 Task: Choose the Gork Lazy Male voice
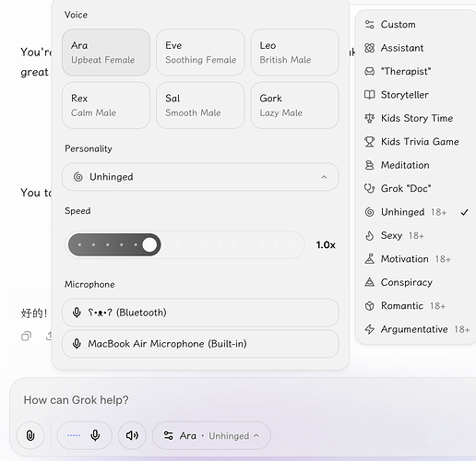pyautogui.click(x=295, y=105)
